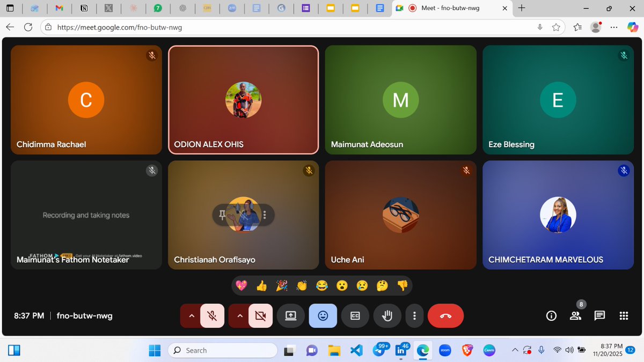
Task: Unmute the microphone
Action: click(213, 316)
